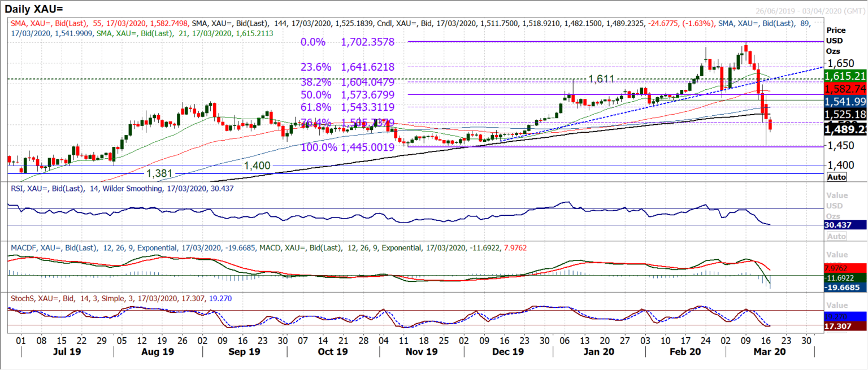The height and width of the screenshot is (370, 868).
Task: Click the red MACD signal tag 7.9762
Action: point(845,267)
